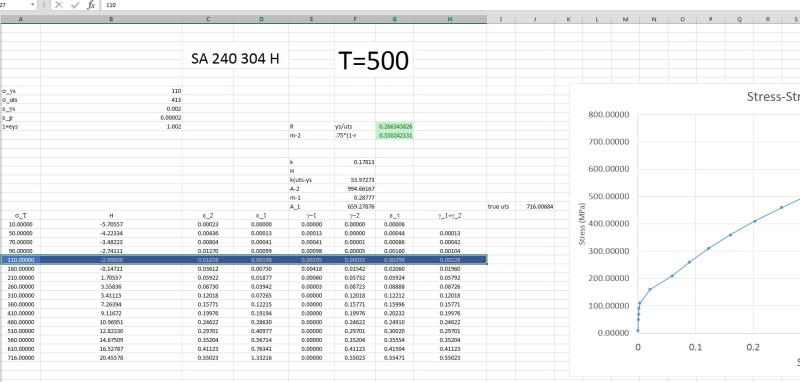Open Insert Function fx dialog
The image size is (800, 382).
(91, 5)
